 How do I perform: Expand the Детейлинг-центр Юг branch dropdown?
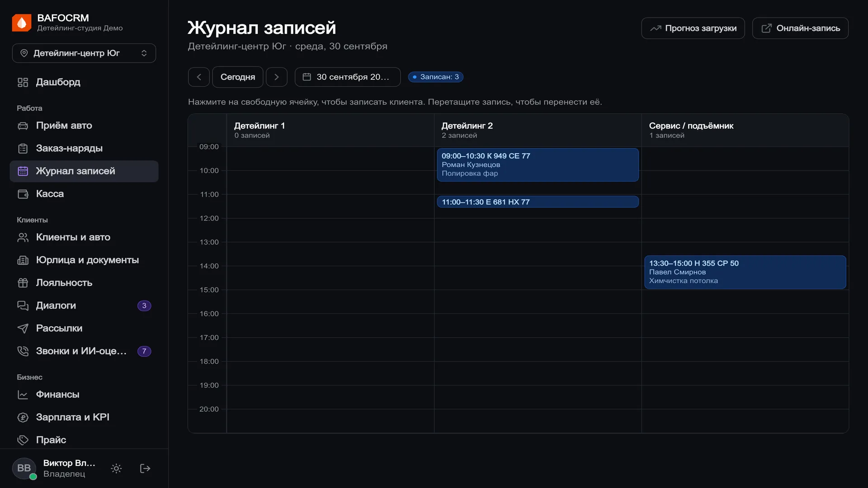[84, 53]
